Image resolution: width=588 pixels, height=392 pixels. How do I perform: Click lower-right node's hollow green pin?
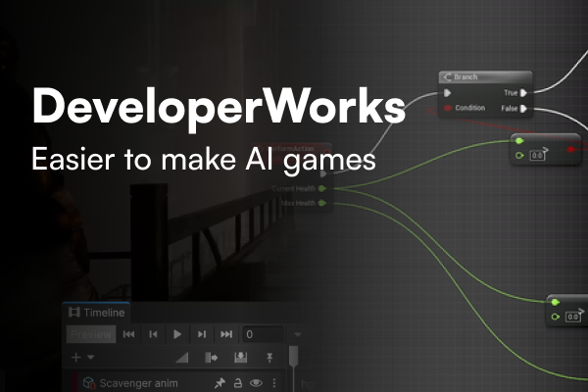pos(556,317)
